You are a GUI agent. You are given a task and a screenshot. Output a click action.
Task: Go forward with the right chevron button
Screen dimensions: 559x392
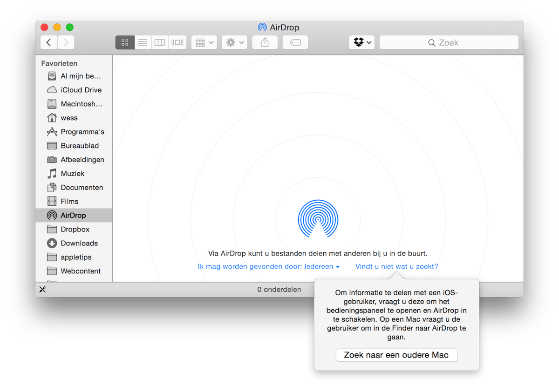click(66, 42)
